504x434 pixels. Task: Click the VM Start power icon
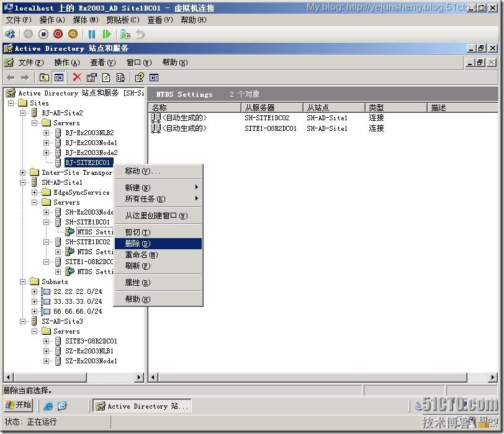pyautogui.click(x=29, y=34)
